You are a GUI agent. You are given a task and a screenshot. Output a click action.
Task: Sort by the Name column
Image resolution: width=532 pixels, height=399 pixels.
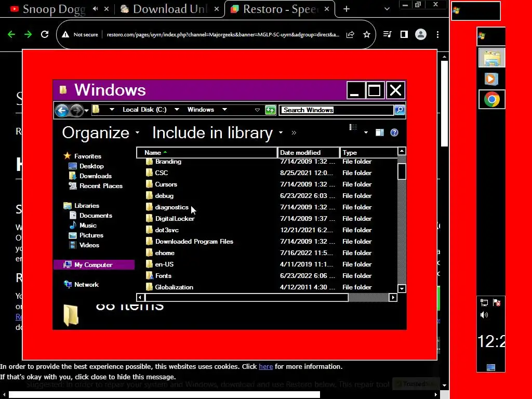coord(207,153)
